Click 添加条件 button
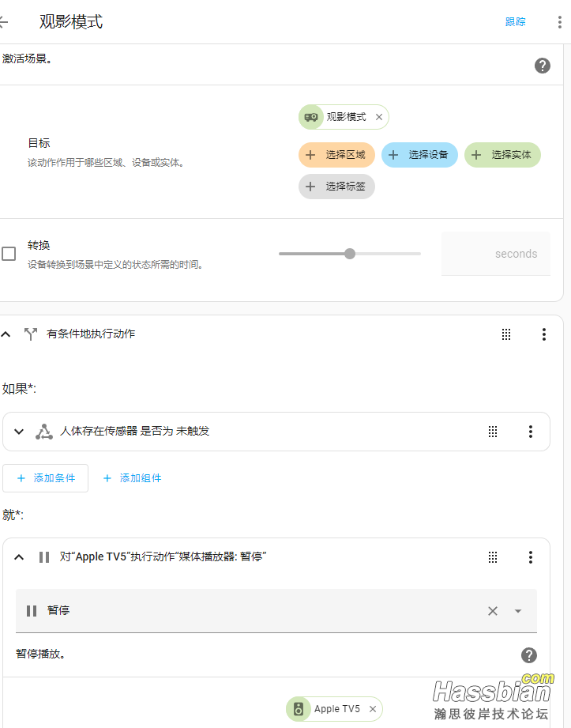Viewport: 571px width, 728px height. [x=46, y=477]
